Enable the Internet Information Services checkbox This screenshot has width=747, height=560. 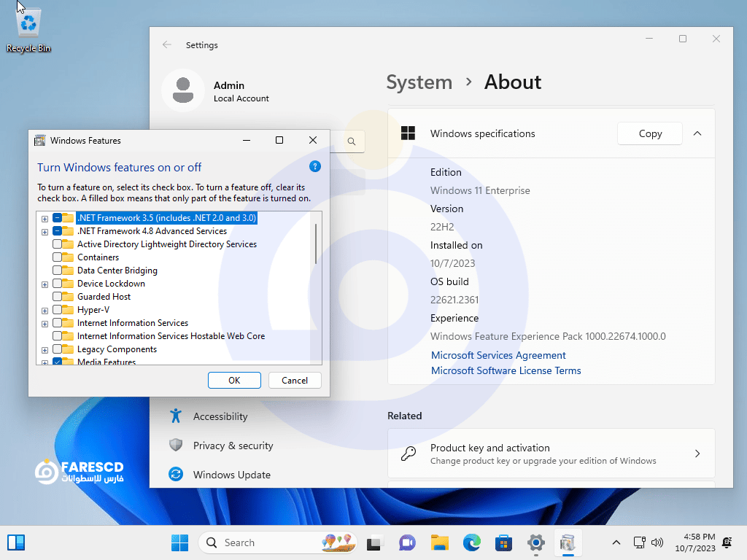(x=57, y=323)
